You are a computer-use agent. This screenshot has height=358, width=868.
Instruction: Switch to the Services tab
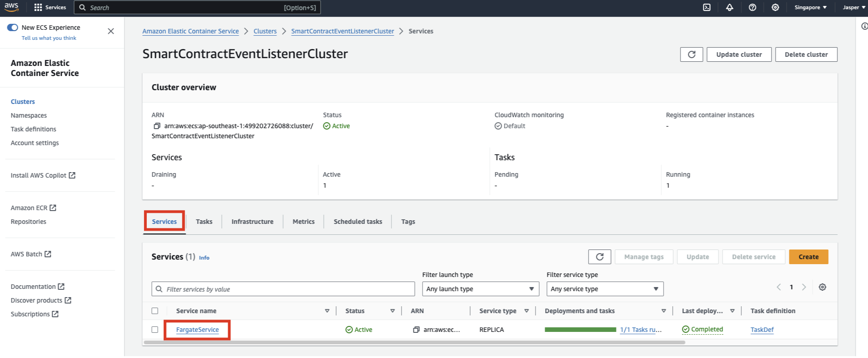click(164, 222)
